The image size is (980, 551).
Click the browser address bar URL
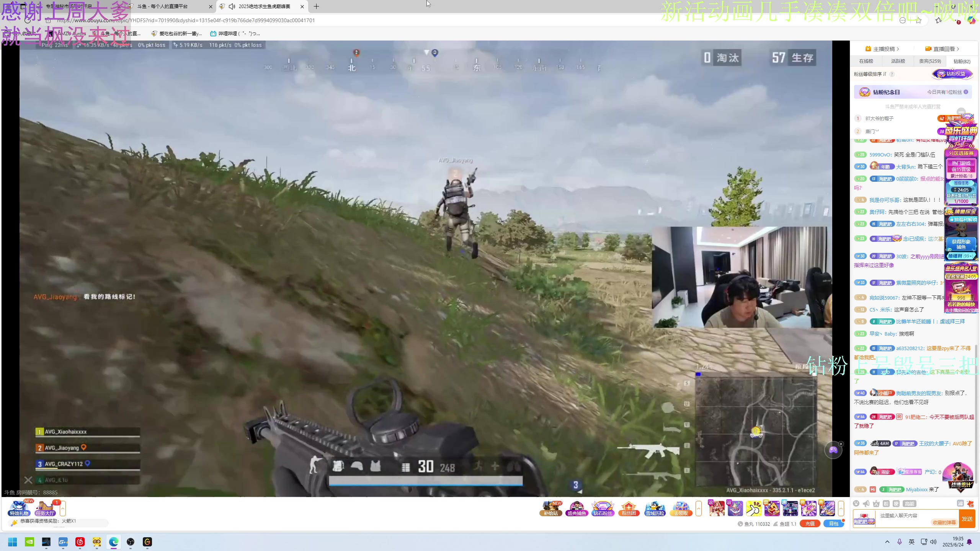coord(186,20)
